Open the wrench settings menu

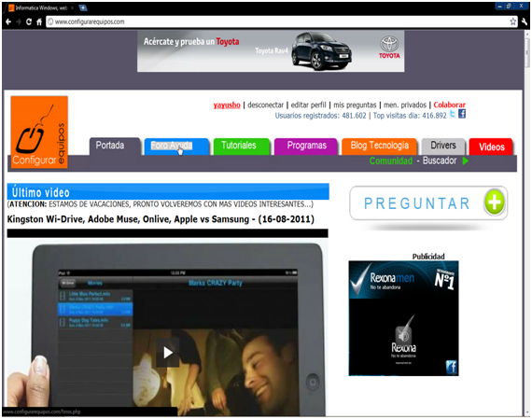(x=525, y=21)
